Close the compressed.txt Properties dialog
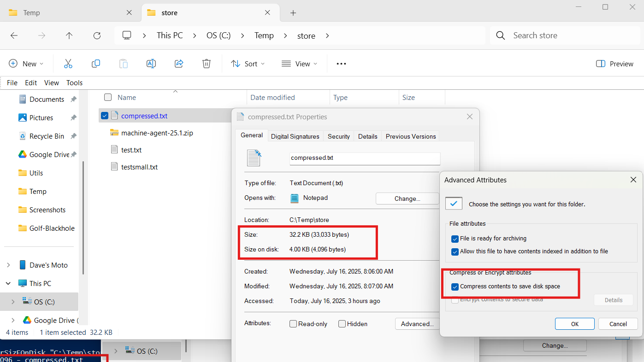Image resolution: width=644 pixels, height=362 pixels. pos(470,117)
